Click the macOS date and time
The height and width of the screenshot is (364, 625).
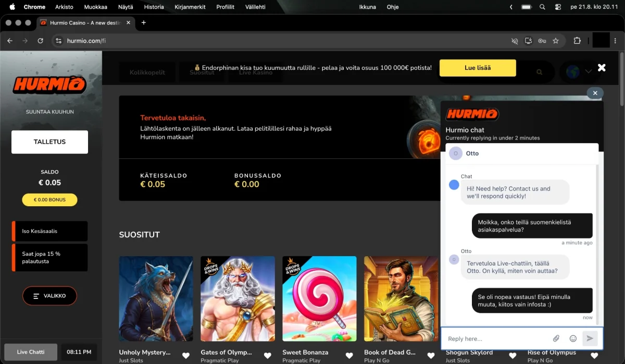[595, 7]
